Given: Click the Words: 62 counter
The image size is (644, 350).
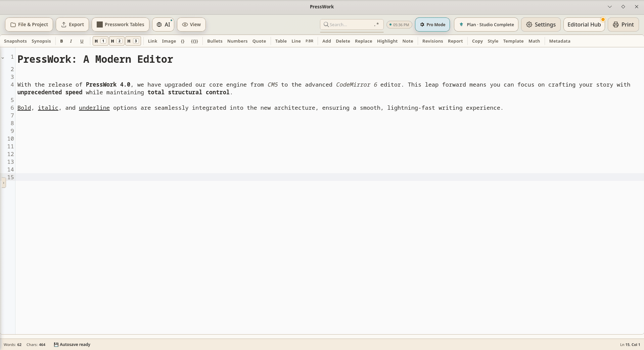Looking at the screenshot, I should 13,345.
